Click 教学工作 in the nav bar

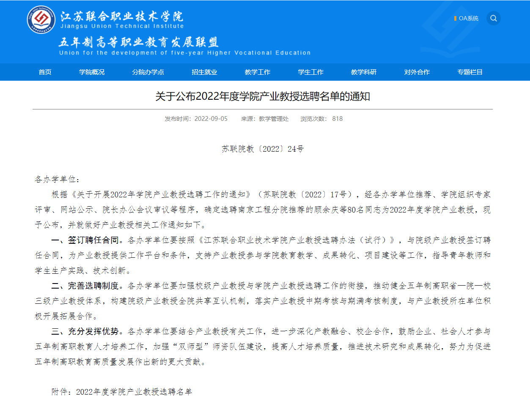(x=257, y=72)
